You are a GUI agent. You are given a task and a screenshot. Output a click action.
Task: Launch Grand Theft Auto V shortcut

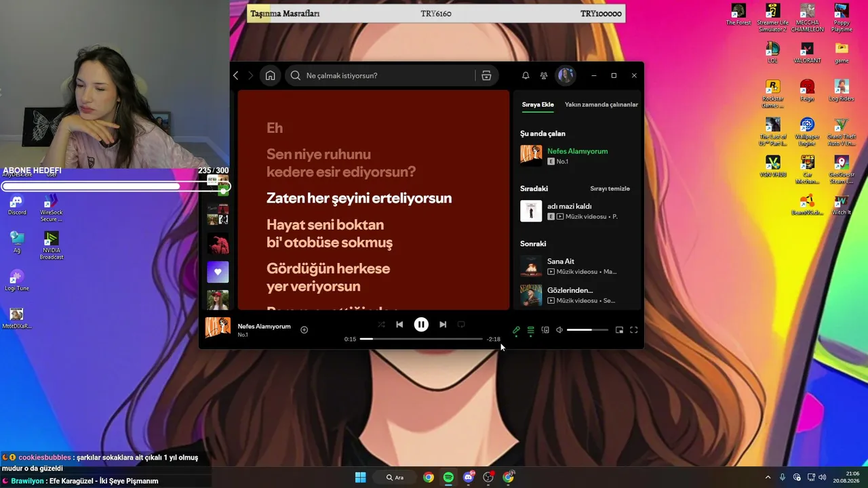coord(842,131)
